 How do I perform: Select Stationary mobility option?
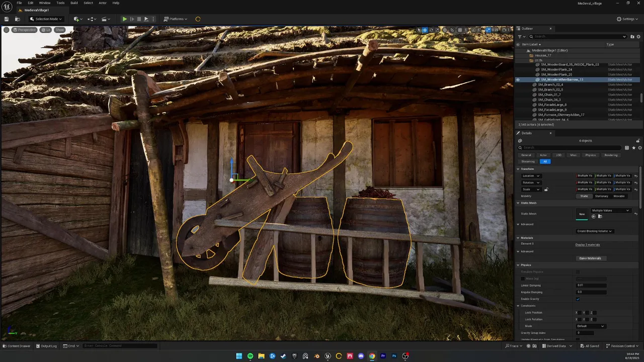pyautogui.click(x=601, y=196)
